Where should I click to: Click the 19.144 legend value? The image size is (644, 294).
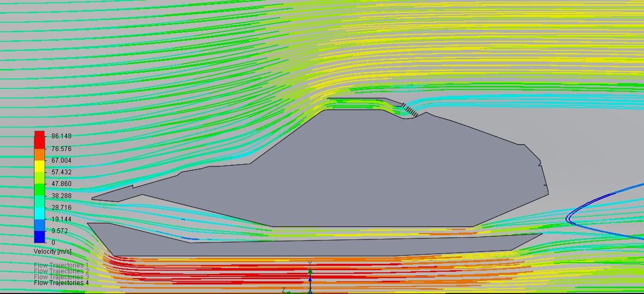61,219
